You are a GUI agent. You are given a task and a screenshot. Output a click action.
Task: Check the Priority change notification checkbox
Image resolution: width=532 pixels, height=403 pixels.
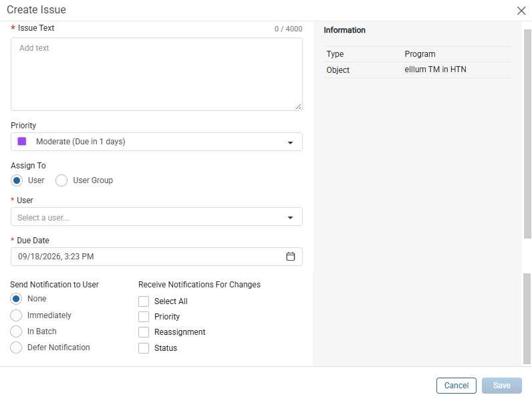coord(144,317)
